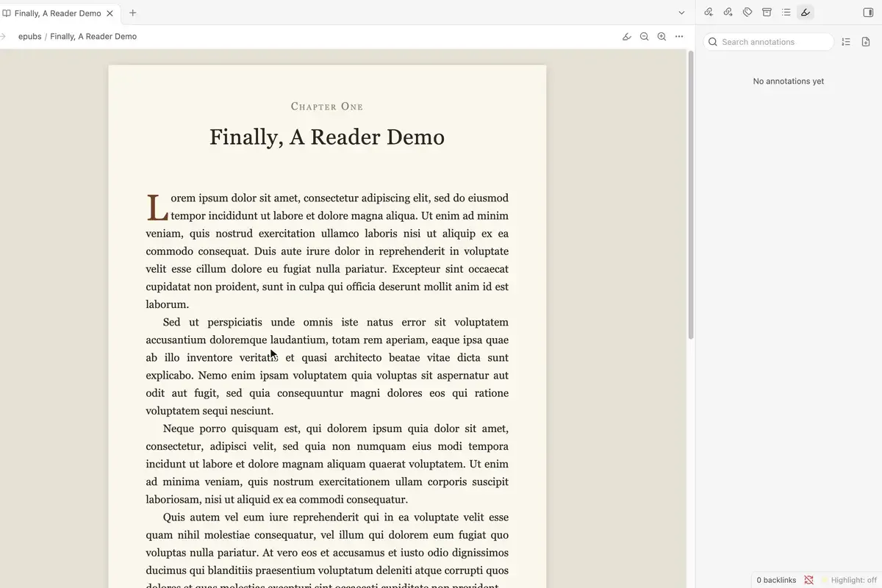
Task: Zoom in the reader view
Action: (661, 37)
